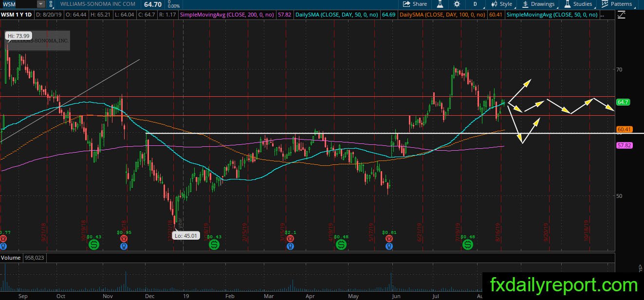Click the $0.81 earnings amount label

389,232
